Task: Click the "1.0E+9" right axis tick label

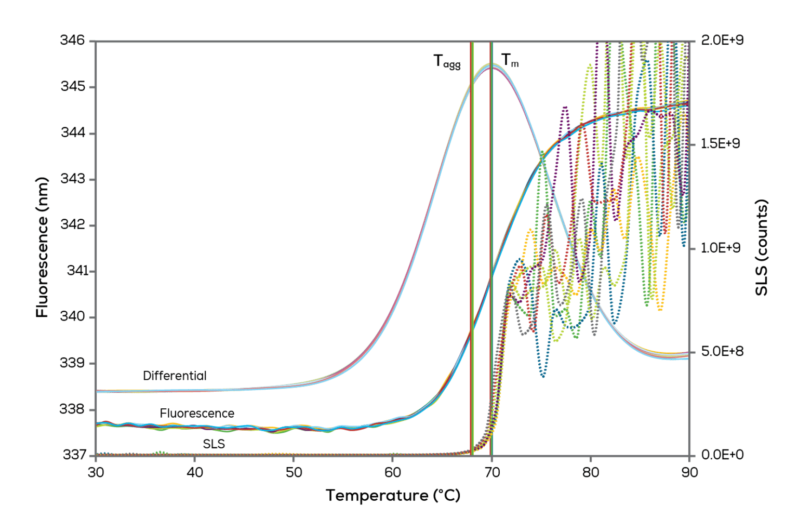Action: click(721, 248)
